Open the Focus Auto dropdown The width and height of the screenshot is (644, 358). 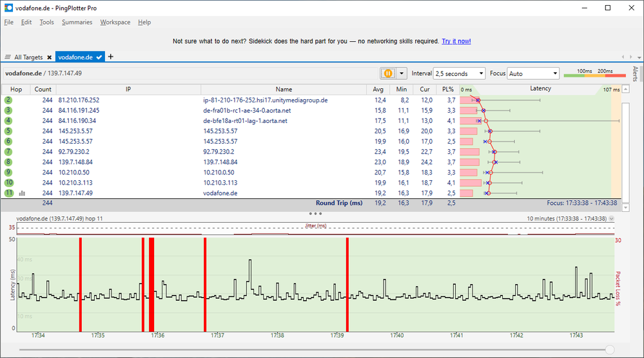pos(533,73)
